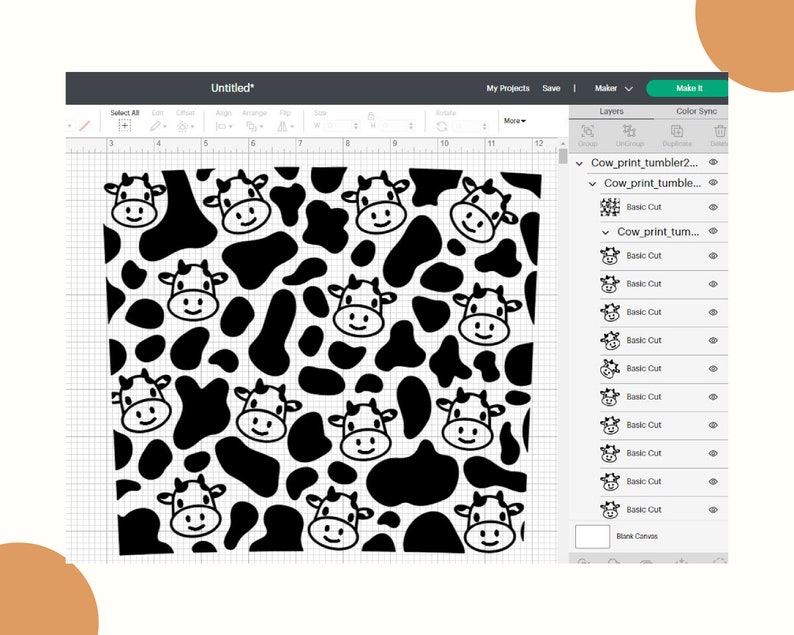Open My Projects
This screenshot has width=794, height=635.
pyautogui.click(x=508, y=88)
